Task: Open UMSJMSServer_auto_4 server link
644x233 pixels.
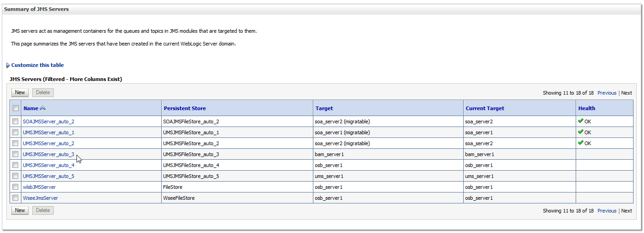Action: [48, 165]
